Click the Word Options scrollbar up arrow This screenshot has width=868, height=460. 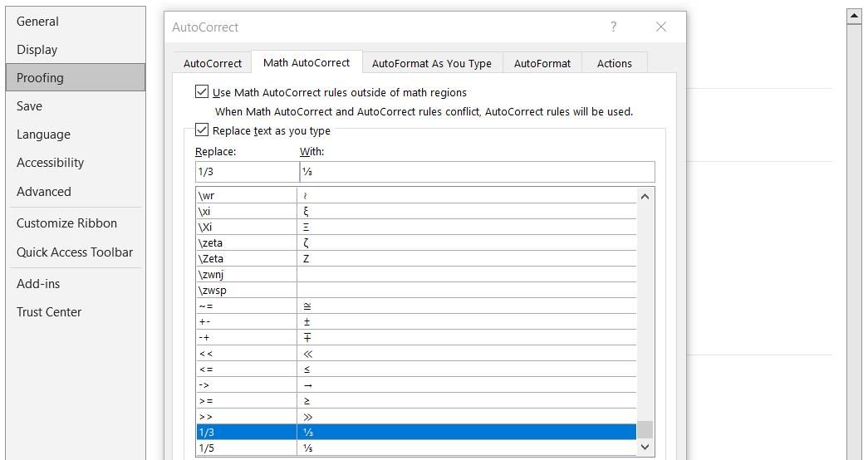854,16
